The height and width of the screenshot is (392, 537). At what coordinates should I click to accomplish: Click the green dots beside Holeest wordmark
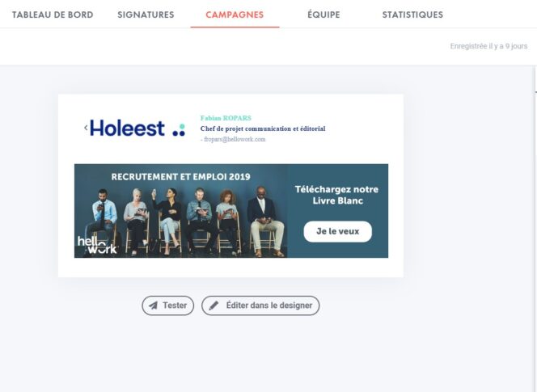coord(179,129)
